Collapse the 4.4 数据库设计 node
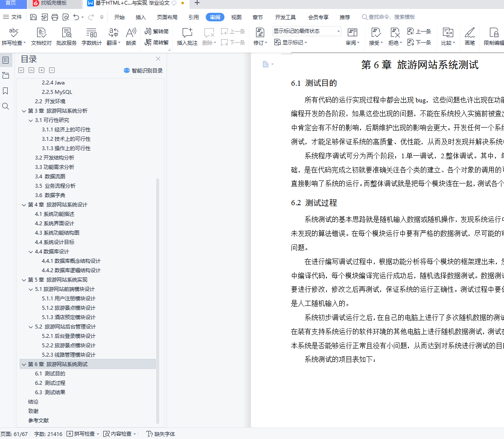 tap(31, 252)
